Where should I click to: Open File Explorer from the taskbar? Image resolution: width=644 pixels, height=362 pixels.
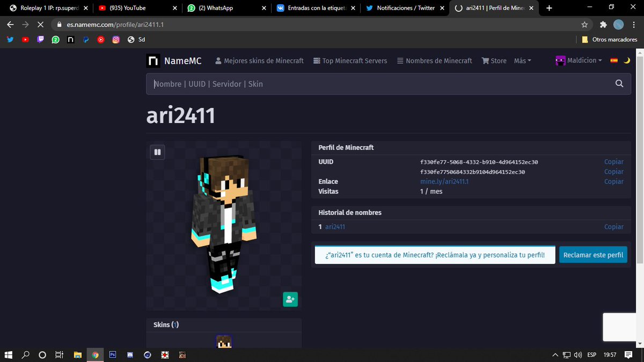click(x=77, y=354)
